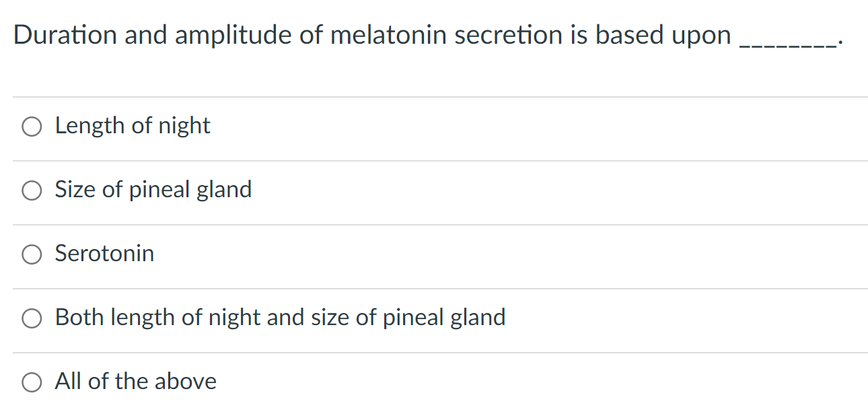Click the word "Size" in the second option
This screenshot has width=868, height=418.
coord(75,190)
